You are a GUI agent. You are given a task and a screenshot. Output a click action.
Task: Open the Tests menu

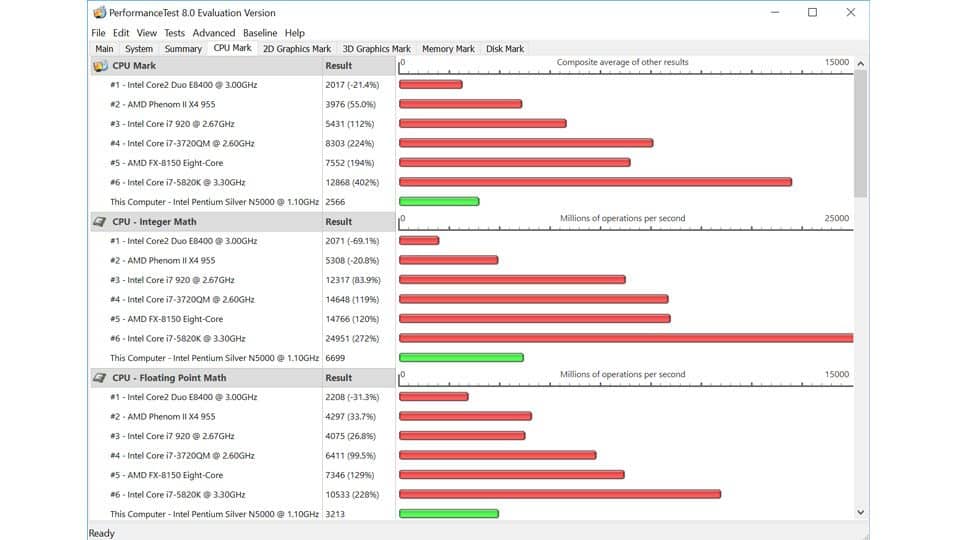click(x=174, y=33)
